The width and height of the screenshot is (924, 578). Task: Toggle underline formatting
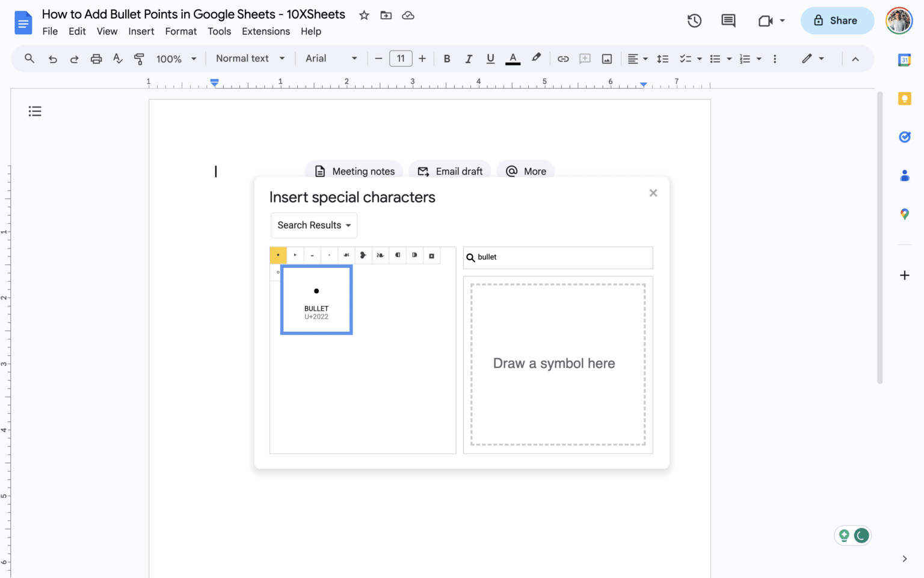click(490, 58)
